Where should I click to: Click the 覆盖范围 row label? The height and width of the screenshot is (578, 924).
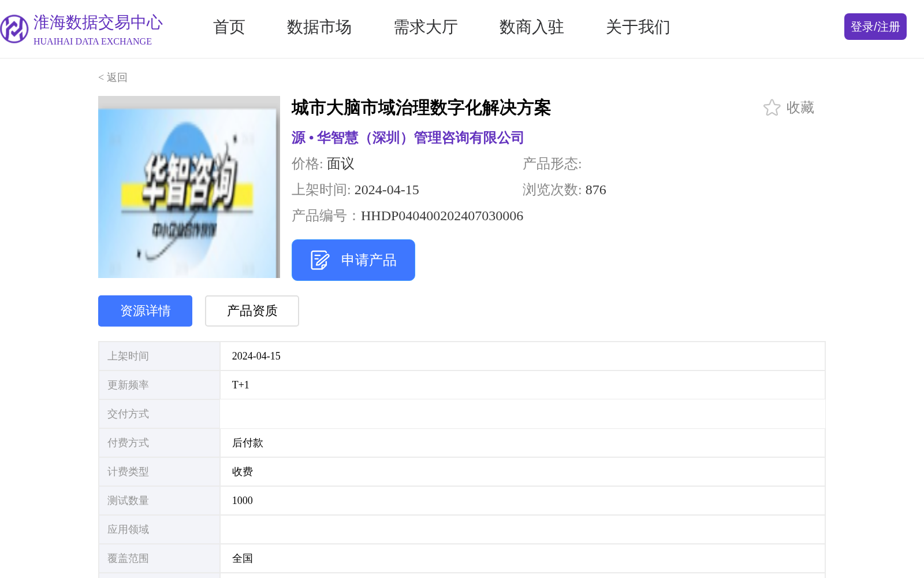tap(128, 558)
